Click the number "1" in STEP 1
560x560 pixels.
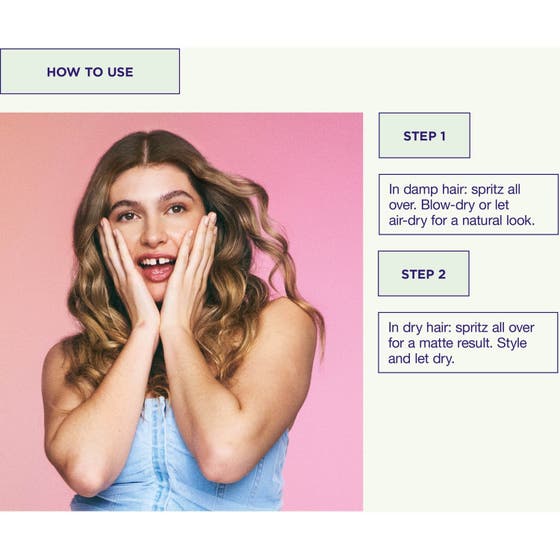click(x=443, y=136)
